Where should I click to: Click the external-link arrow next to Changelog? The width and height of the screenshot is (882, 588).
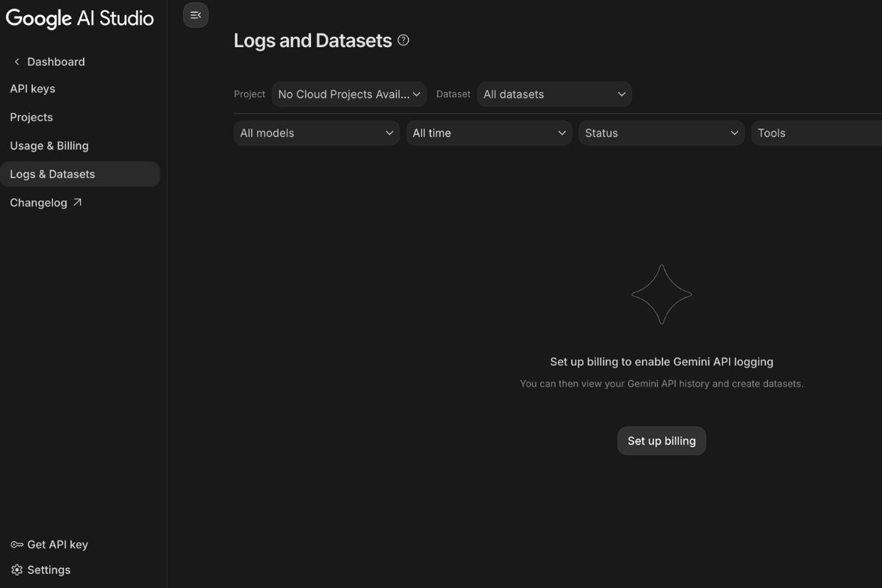77,202
